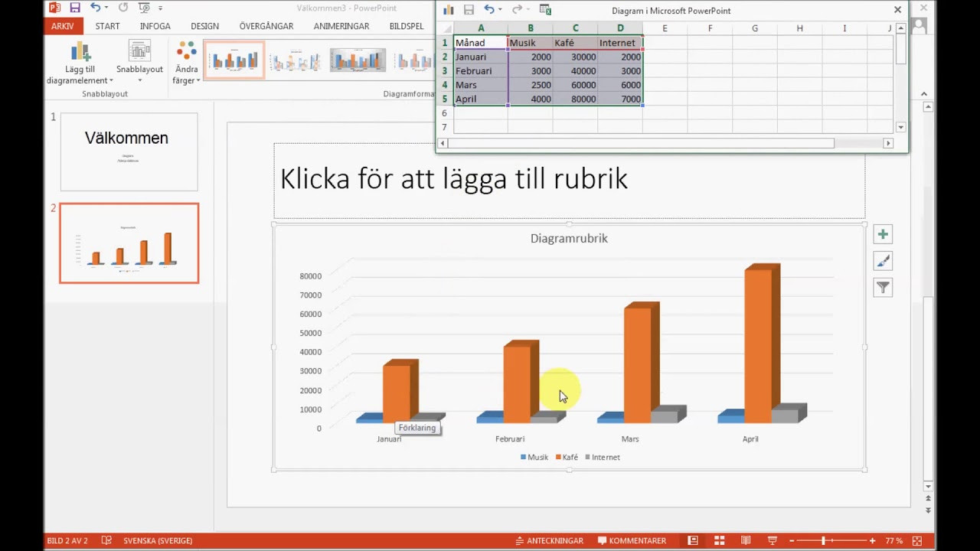This screenshot has height=551, width=980.
Task: Open the undo history dropdown arrow in PowerPoint
Action: [106, 8]
